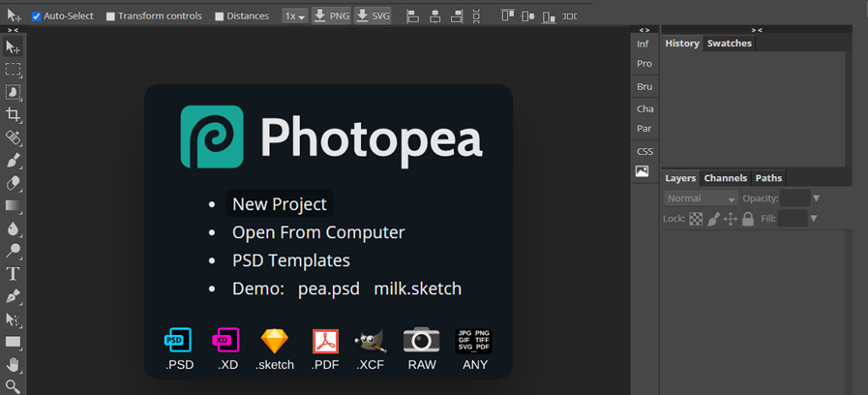The image size is (868, 395).
Task: Switch to the Channels tab
Action: 726,178
